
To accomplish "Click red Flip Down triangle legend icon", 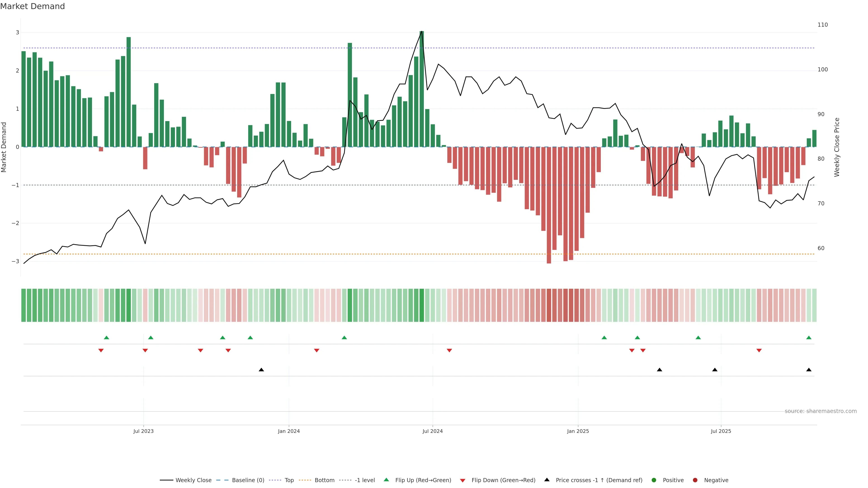I will pyautogui.click(x=463, y=481).
